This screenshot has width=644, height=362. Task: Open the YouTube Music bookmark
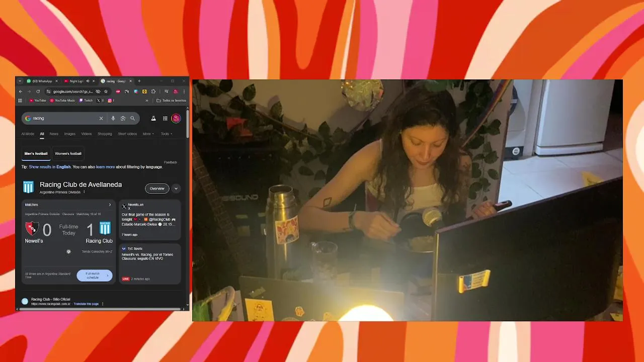[63, 101]
